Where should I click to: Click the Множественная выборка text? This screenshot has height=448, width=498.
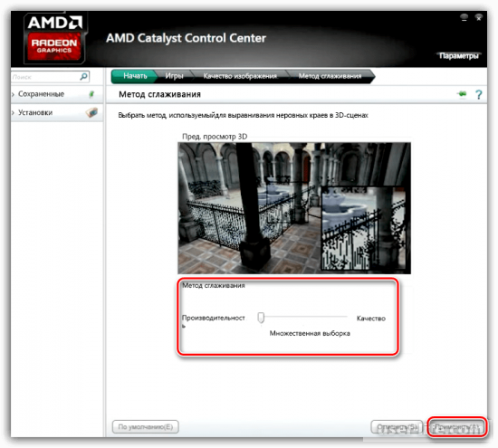[310, 333]
